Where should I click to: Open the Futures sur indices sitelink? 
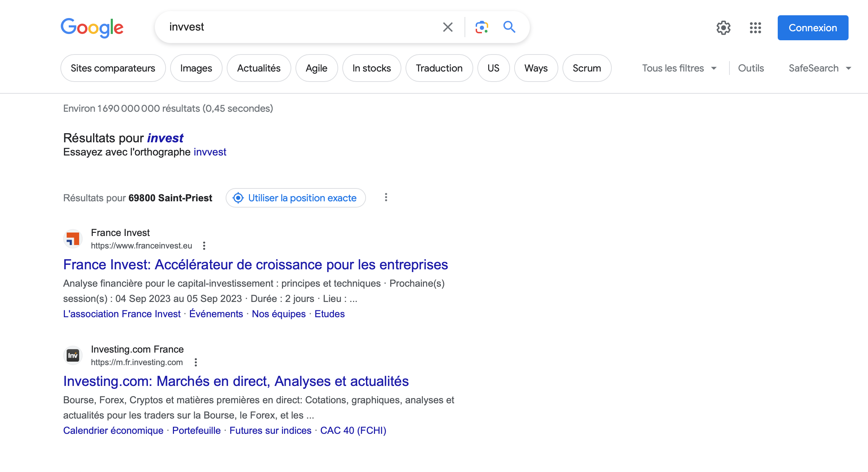point(270,430)
